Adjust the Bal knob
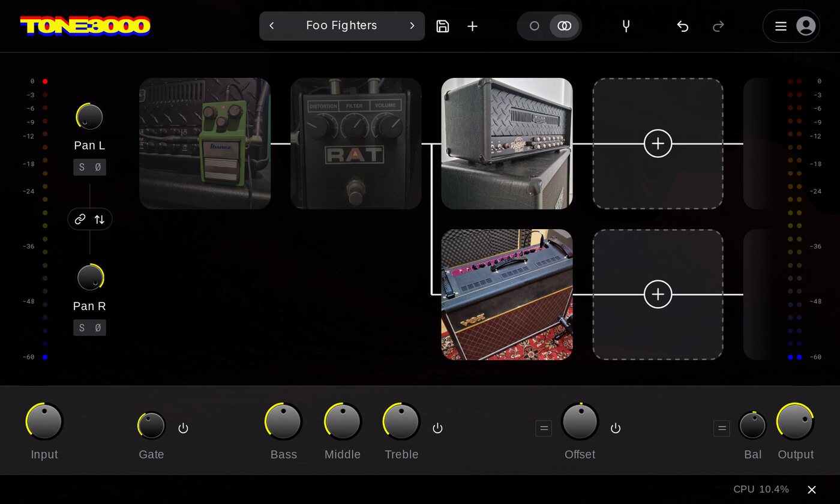The height and width of the screenshot is (504, 840). pyautogui.click(x=752, y=425)
